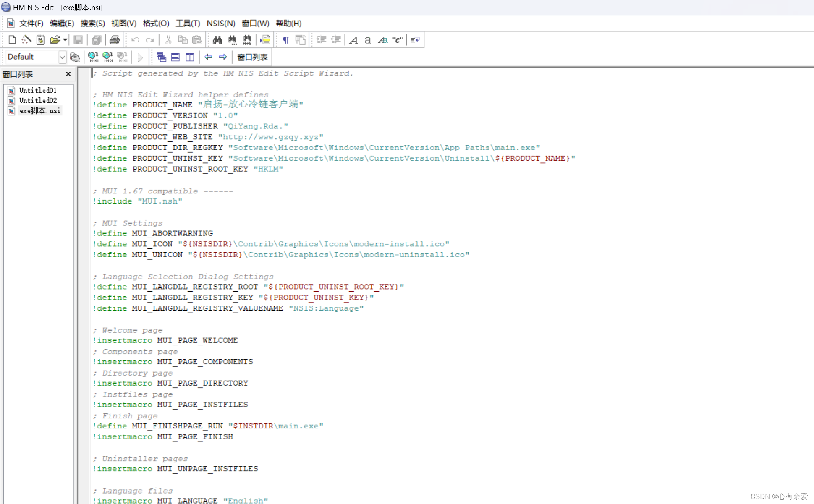Viewport: 814px width, 504px height.
Task: Toggle word wrap toolbar button
Action: 415,40
